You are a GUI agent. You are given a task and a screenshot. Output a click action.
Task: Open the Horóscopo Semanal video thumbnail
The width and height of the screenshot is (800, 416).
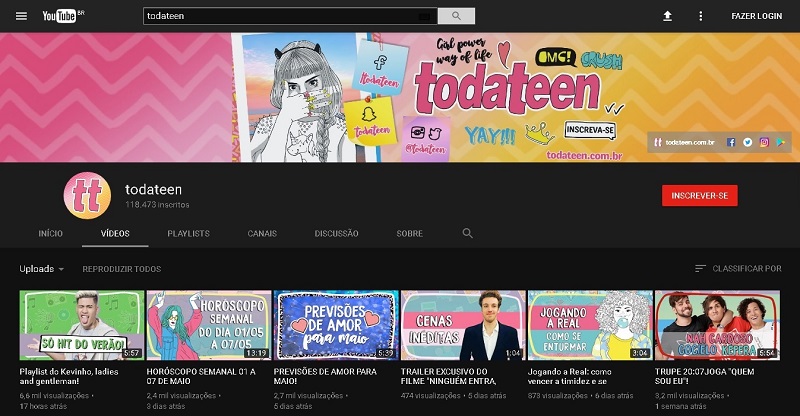pyautogui.click(x=209, y=325)
